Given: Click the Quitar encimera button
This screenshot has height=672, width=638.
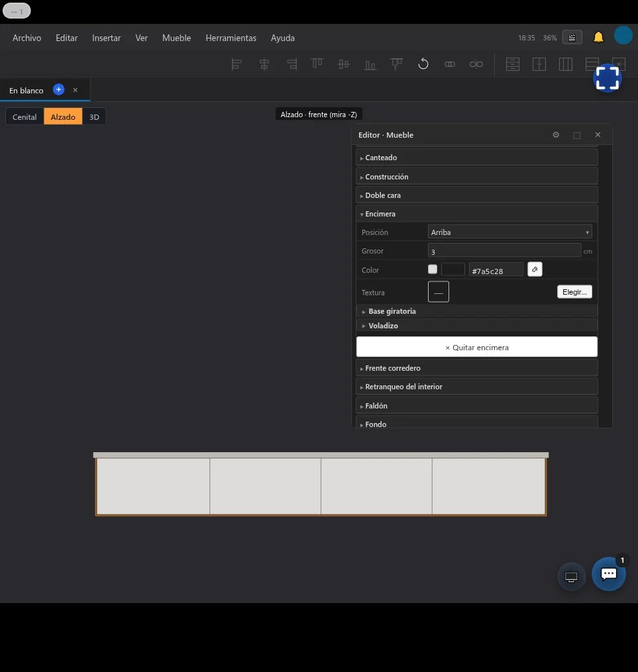Looking at the screenshot, I should point(477,347).
